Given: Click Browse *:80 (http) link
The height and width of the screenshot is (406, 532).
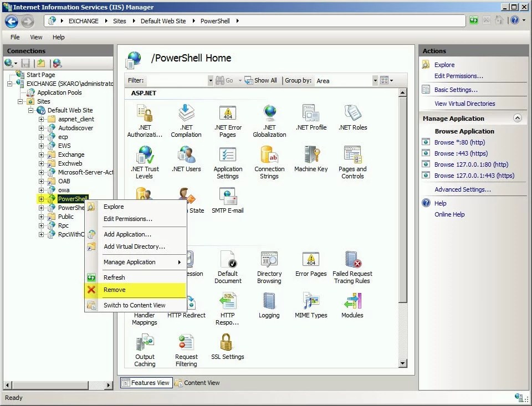Looking at the screenshot, I should pyautogui.click(x=459, y=142).
